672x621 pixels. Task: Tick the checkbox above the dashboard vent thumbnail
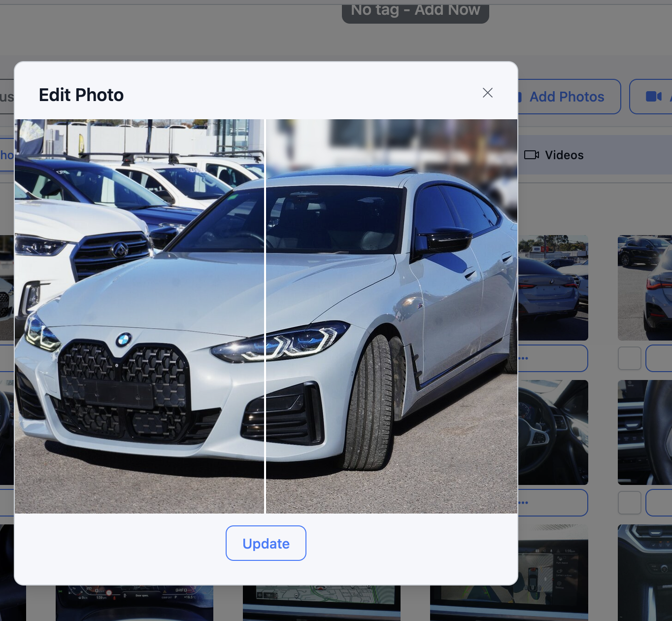pos(630,503)
